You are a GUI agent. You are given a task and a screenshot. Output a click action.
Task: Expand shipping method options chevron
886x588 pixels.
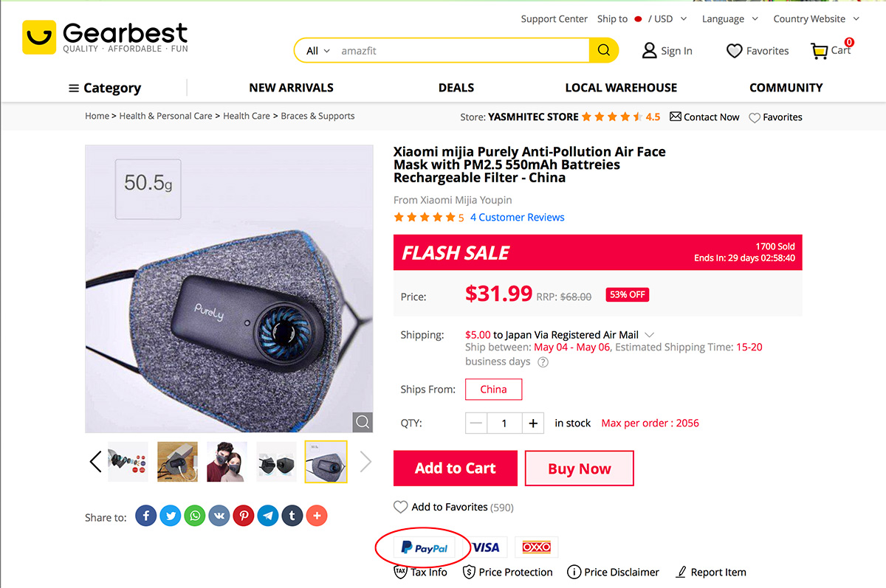(x=650, y=335)
